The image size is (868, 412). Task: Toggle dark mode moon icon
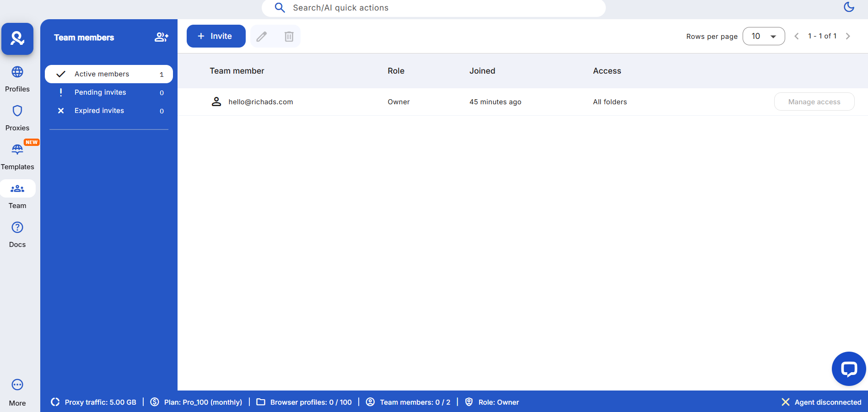point(849,7)
